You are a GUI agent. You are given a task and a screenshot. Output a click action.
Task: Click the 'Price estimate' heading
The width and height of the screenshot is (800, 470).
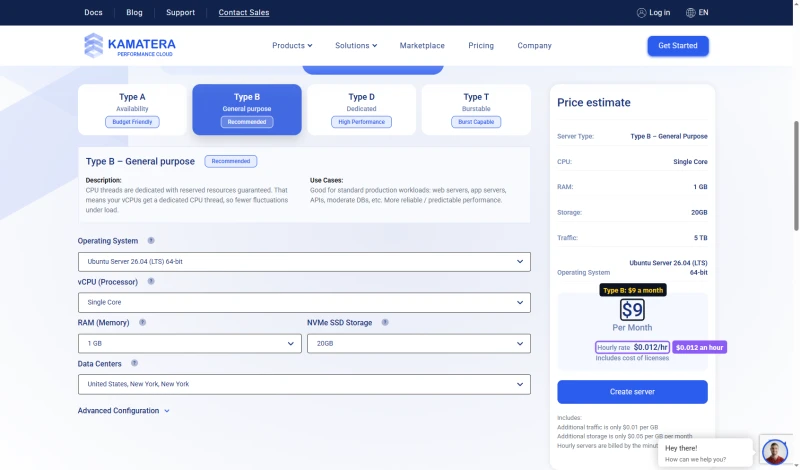593,103
